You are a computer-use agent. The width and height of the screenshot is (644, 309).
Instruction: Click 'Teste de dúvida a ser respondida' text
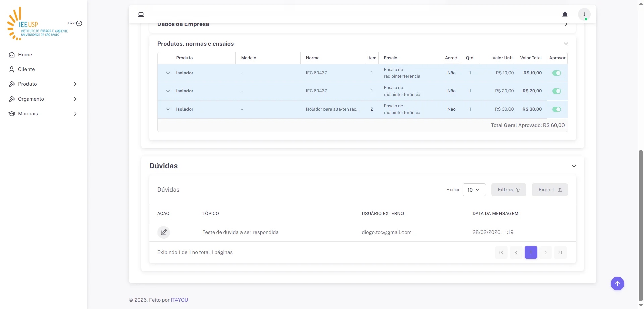(240, 232)
